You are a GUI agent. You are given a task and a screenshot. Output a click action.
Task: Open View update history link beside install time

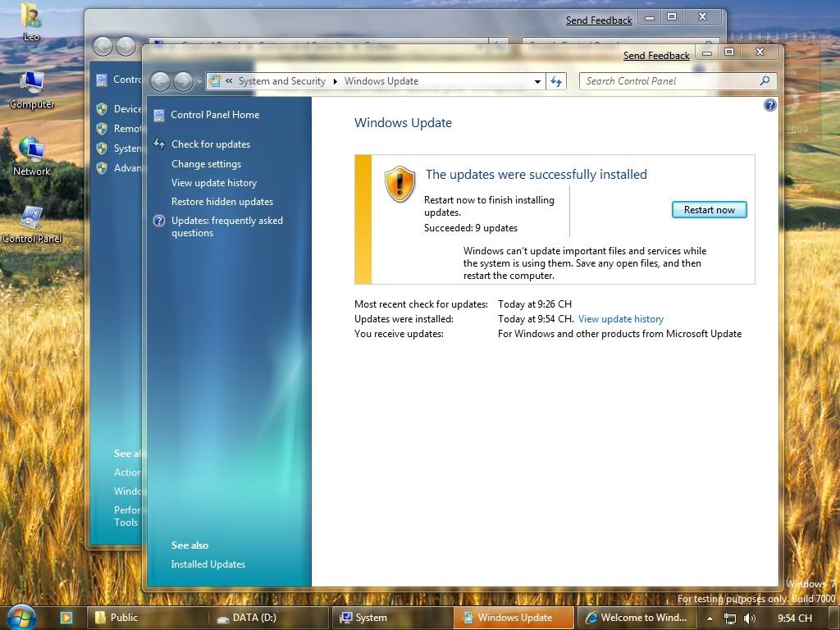click(x=621, y=319)
